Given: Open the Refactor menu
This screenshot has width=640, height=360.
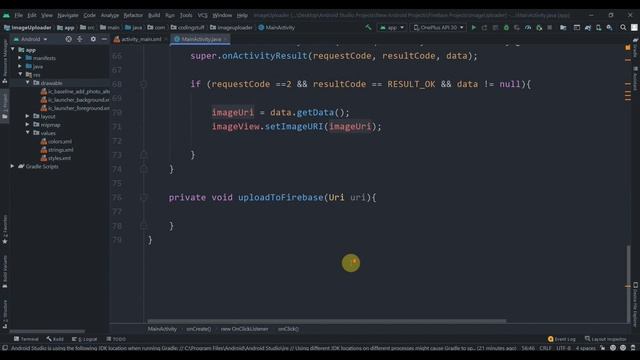Looking at the screenshot, I should tap(133, 15).
